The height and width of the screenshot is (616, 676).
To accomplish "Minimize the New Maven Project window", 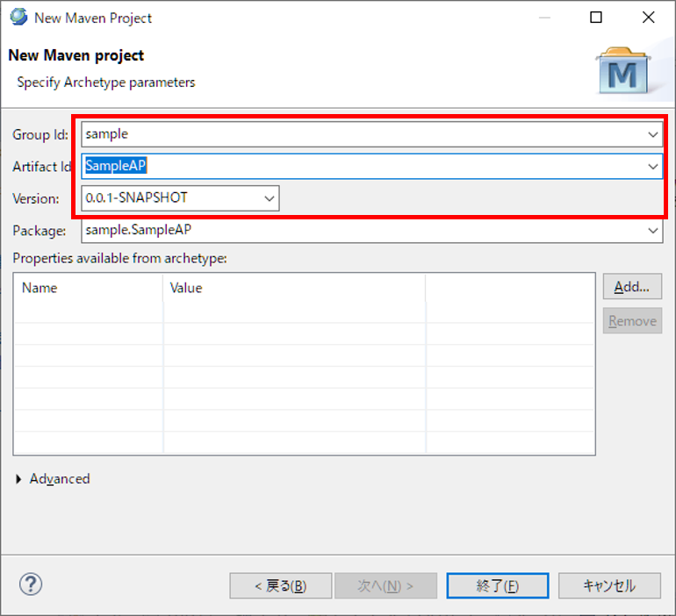I will (x=544, y=18).
